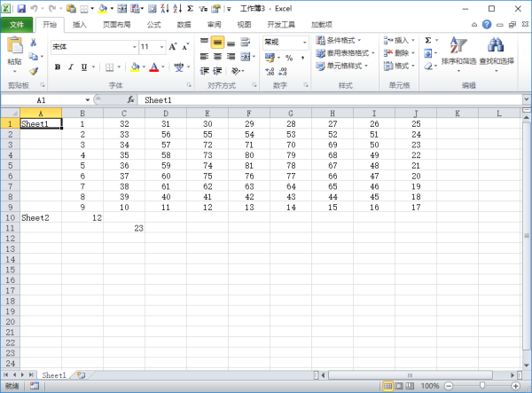Open the Formulas (公式) ribbon tab
This screenshot has width=532, height=393.
[x=153, y=25]
